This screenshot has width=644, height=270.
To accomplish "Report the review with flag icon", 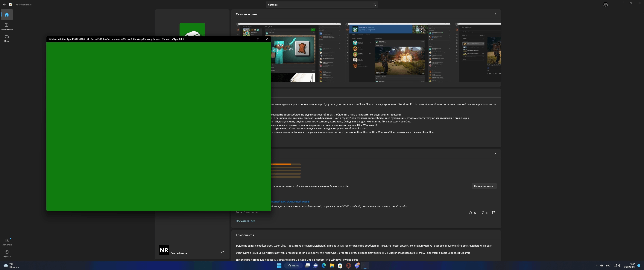I will tap(493, 213).
